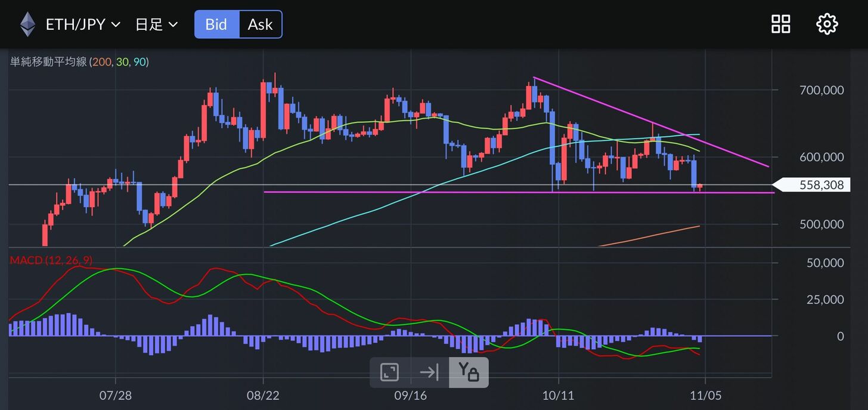The image size is (868, 410).
Task: Click the MACD (12, 26, 9) label
Action: (x=51, y=260)
